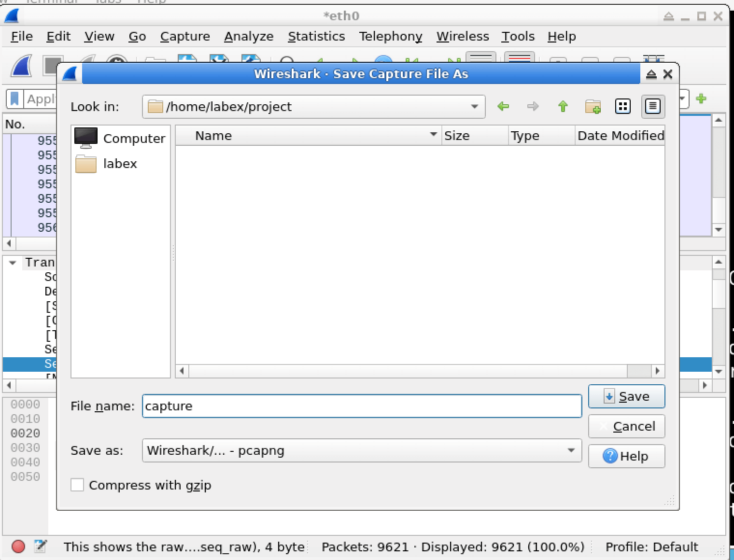The image size is (734, 560).
Task: Click Packets: 9621 status bar text
Action: tap(365, 546)
